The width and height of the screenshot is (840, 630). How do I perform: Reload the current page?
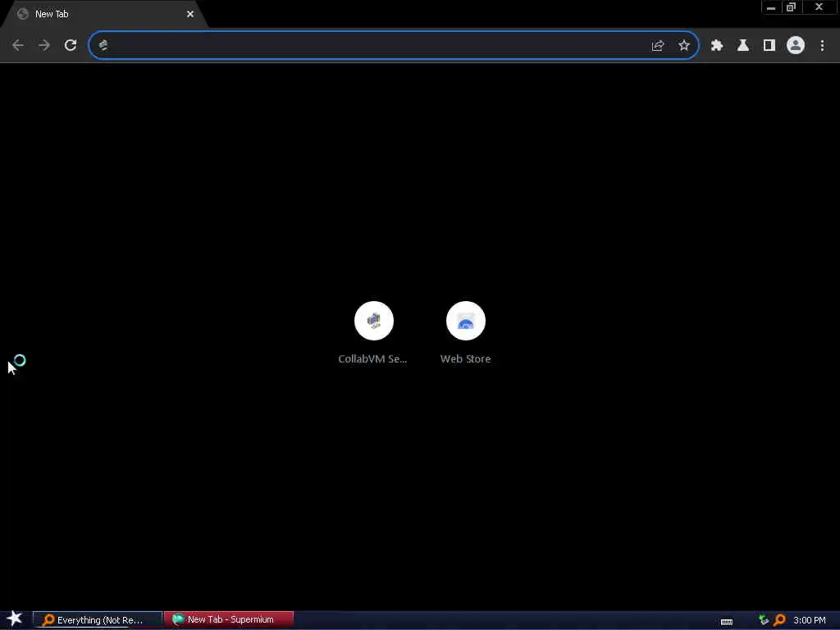click(71, 46)
